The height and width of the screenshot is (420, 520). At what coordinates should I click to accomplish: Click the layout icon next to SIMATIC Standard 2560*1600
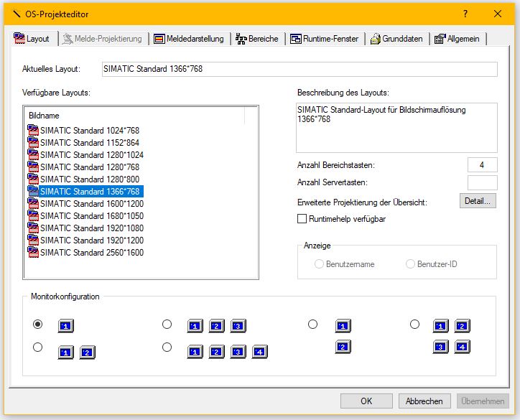(33, 252)
